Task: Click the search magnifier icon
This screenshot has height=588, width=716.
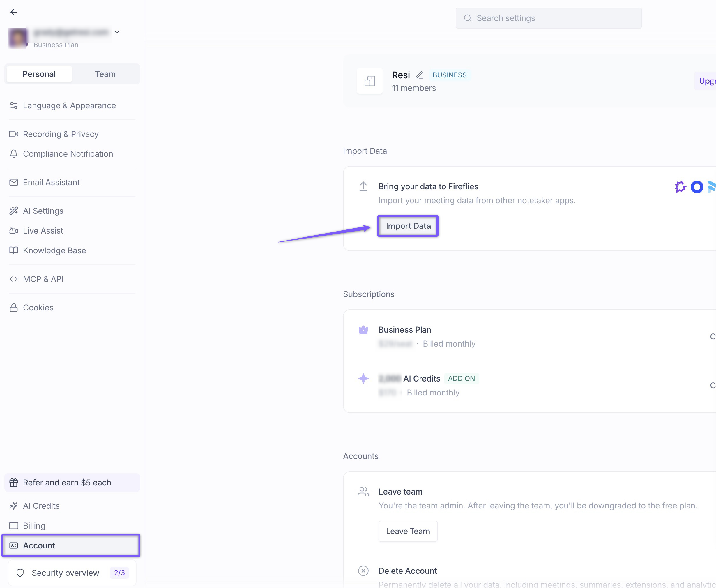Action: pyautogui.click(x=467, y=18)
